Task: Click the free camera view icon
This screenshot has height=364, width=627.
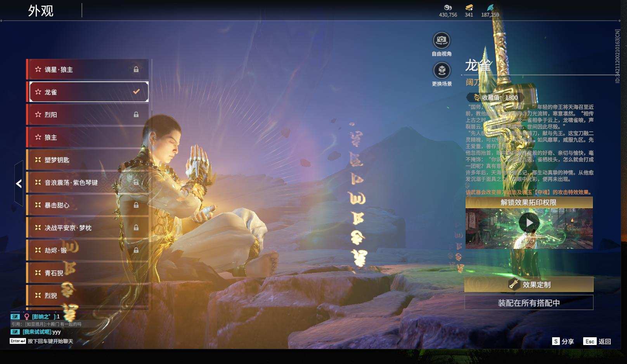Action: pos(442,40)
